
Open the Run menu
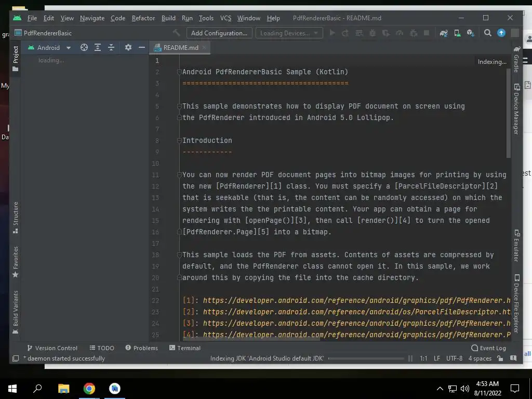tap(187, 18)
